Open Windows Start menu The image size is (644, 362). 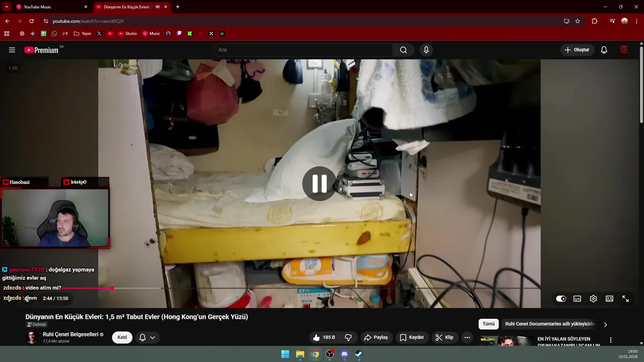285,354
